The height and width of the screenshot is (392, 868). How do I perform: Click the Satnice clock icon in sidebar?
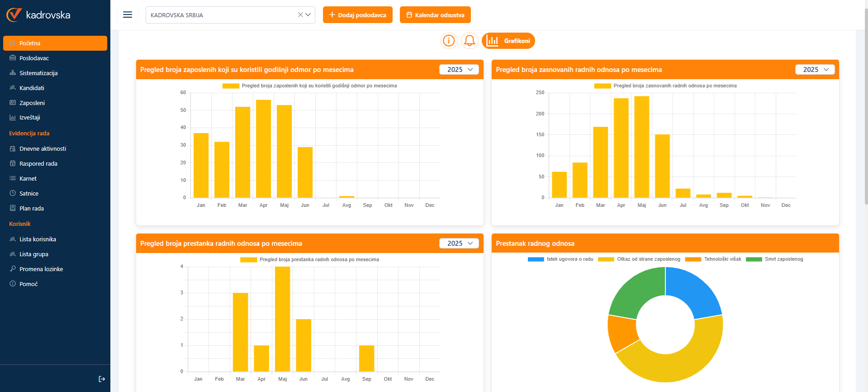[13, 193]
